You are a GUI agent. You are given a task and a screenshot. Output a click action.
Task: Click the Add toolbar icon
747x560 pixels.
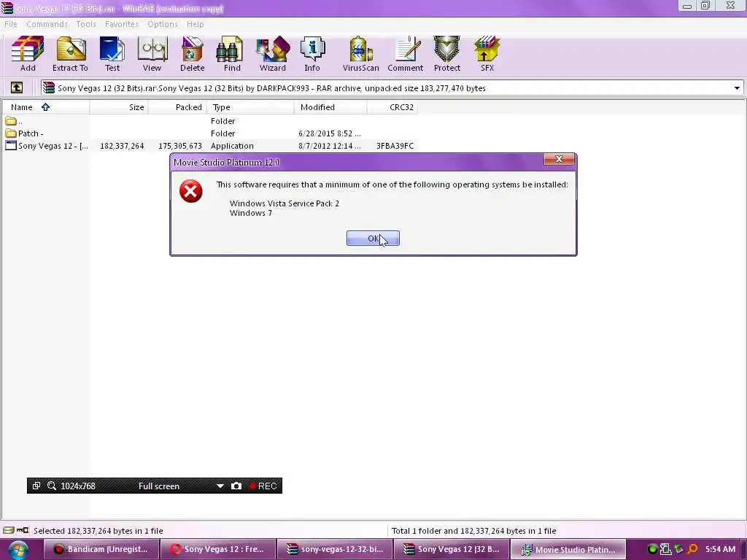coord(28,54)
